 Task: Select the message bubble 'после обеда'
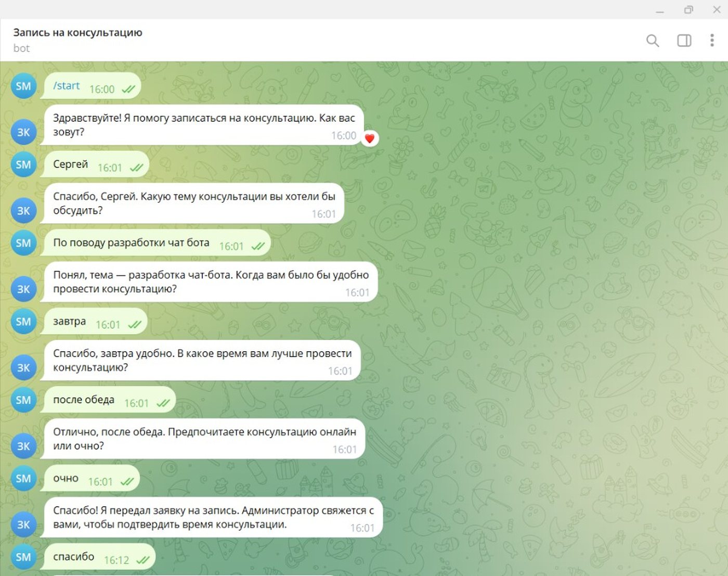point(109,400)
